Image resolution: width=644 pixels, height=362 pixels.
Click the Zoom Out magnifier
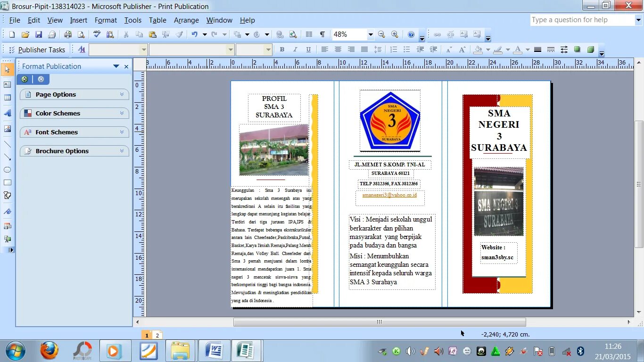click(x=381, y=34)
